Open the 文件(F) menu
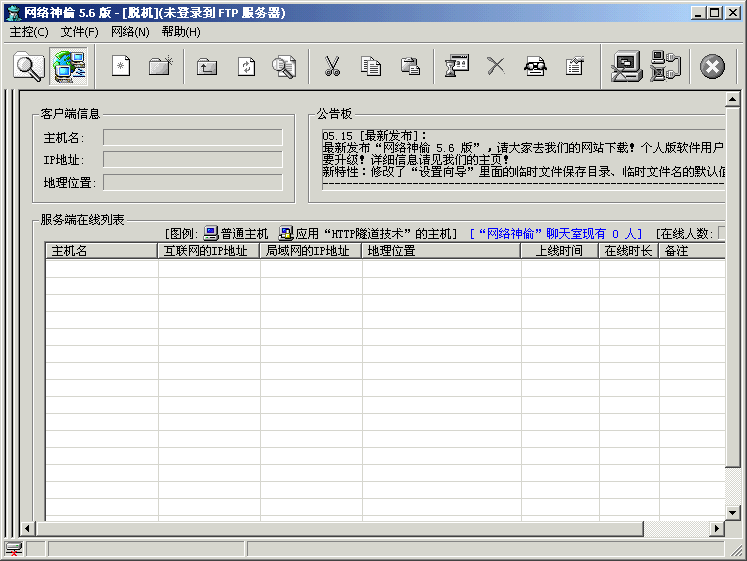The image size is (747, 561). (80, 32)
